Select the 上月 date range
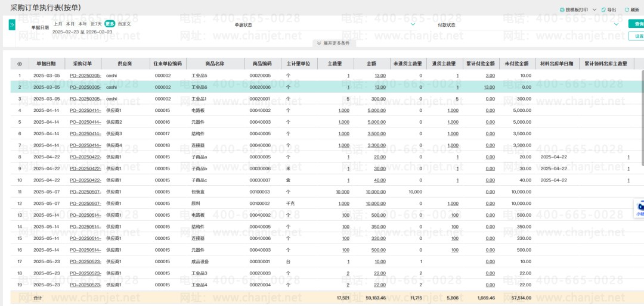 point(57,24)
